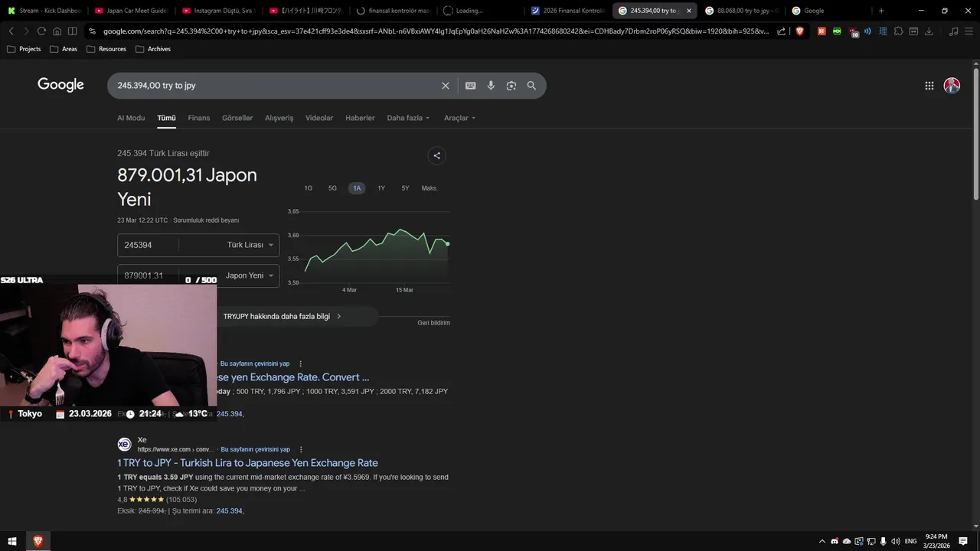Click Geri bildirim feedback link
The width and height of the screenshot is (980, 551).
(433, 323)
